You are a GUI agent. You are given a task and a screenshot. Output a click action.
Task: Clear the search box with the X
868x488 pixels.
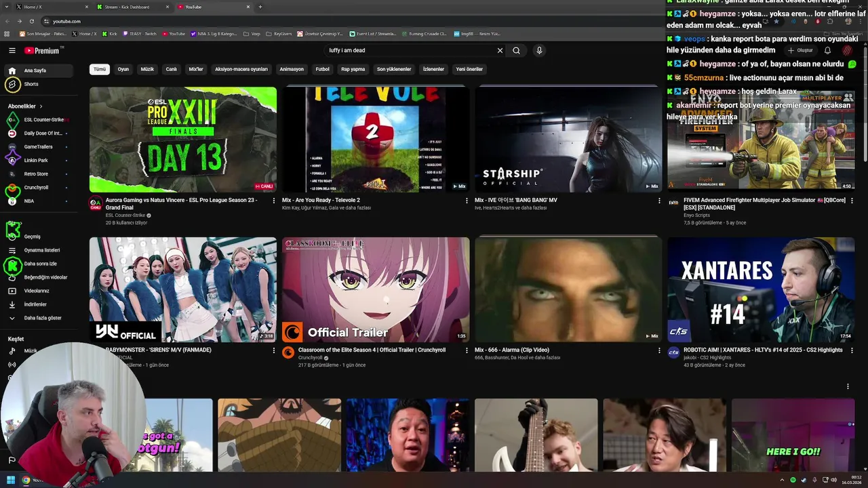[500, 50]
